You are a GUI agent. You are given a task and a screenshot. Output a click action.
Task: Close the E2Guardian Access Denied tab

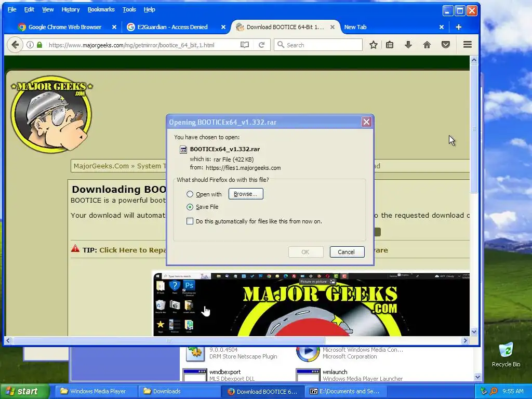coord(223,27)
